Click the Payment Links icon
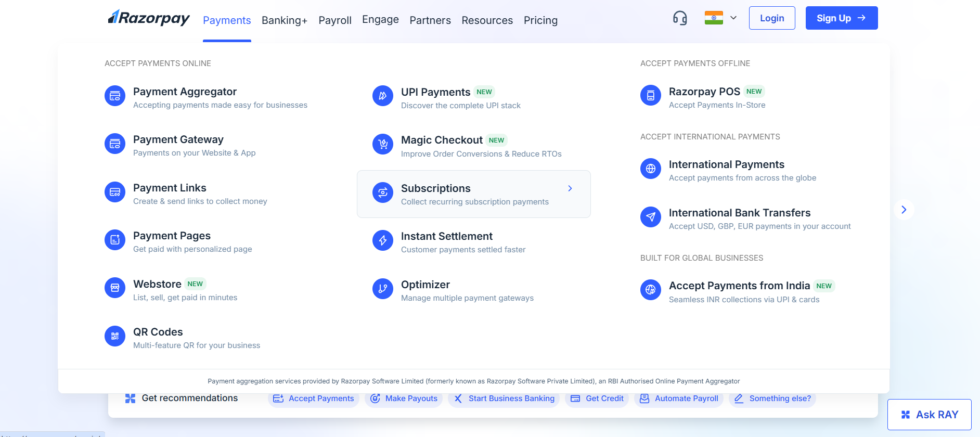The image size is (980, 437). (x=115, y=192)
